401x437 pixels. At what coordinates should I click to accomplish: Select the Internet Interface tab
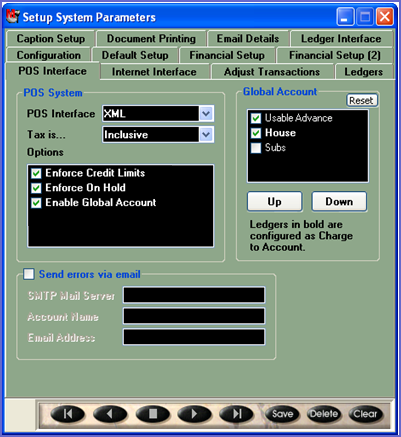154,72
